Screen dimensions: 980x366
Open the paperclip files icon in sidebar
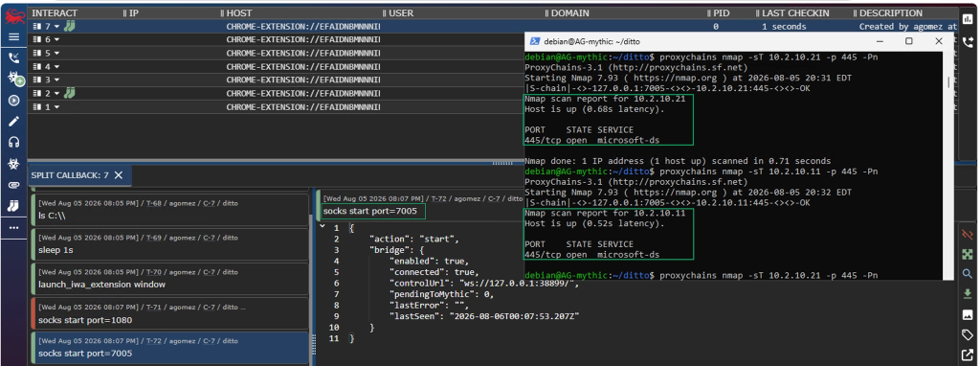point(13,185)
